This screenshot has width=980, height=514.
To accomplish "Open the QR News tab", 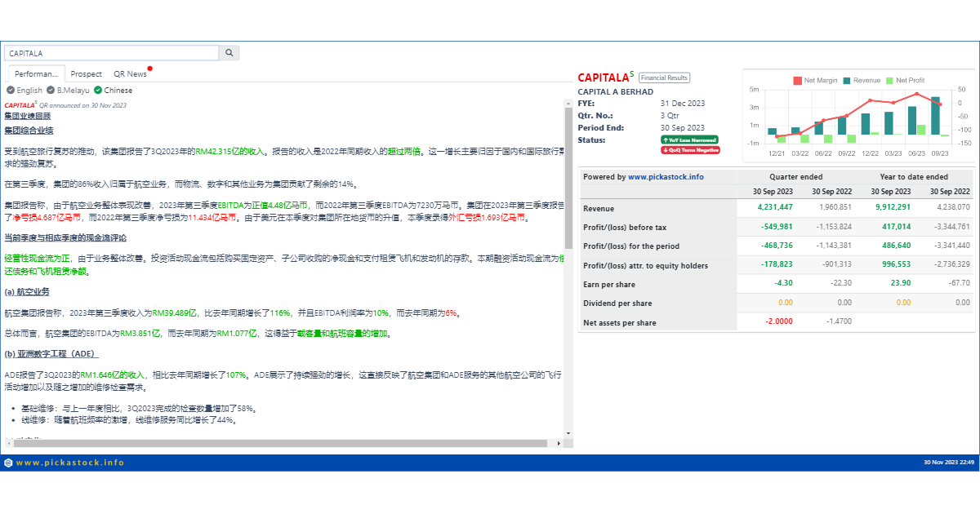I will point(130,74).
